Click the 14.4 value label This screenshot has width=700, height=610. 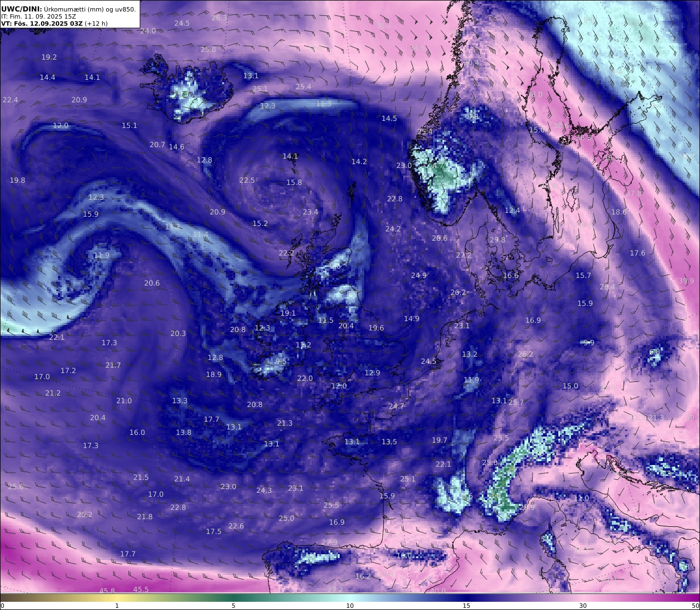[x=48, y=78]
